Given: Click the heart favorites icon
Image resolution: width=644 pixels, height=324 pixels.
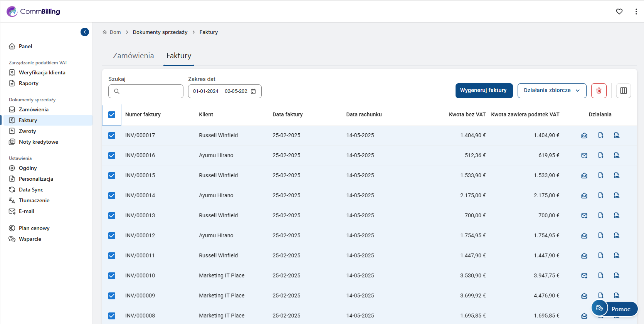Looking at the screenshot, I should 619,12.
